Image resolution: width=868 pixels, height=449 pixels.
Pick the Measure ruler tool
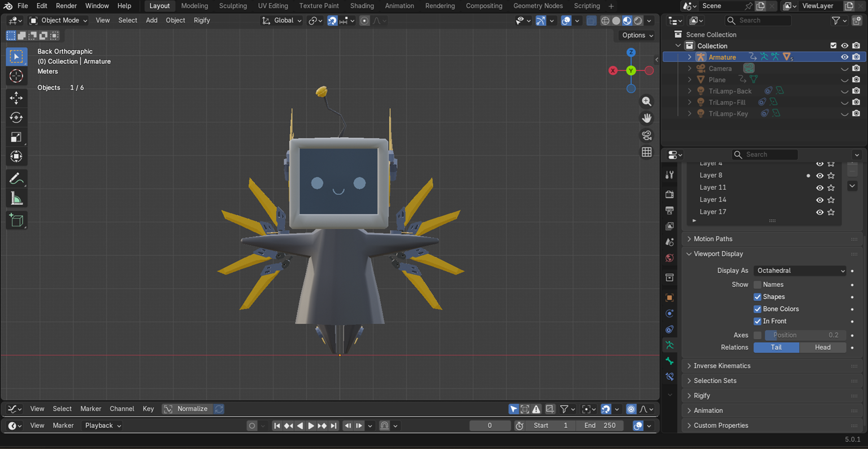click(x=16, y=199)
